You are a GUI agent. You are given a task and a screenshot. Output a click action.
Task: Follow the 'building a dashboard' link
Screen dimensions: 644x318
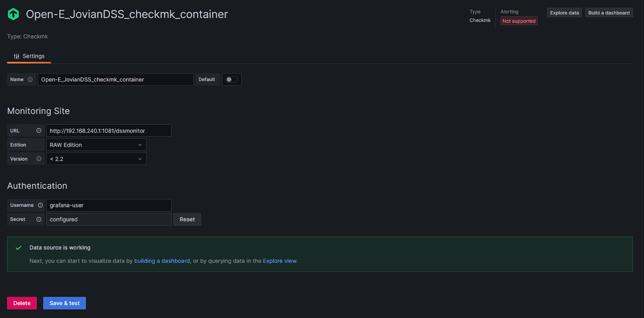click(x=162, y=261)
